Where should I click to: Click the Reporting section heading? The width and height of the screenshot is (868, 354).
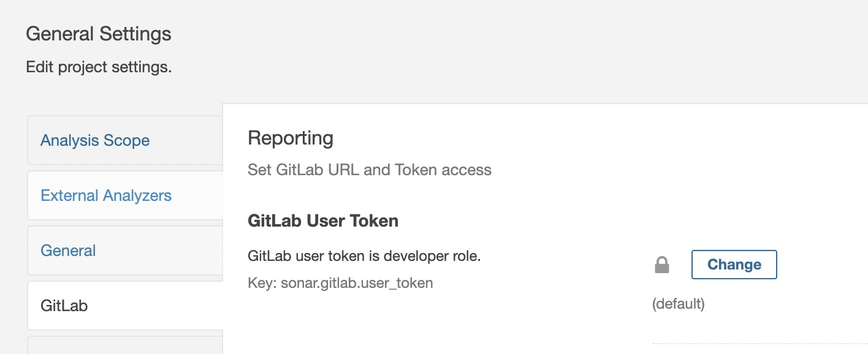click(291, 138)
